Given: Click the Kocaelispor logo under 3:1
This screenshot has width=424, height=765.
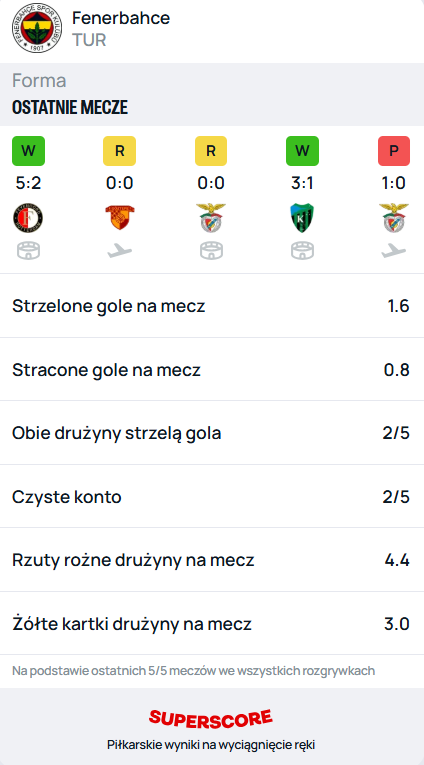Looking at the screenshot, I should click(303, 218).
